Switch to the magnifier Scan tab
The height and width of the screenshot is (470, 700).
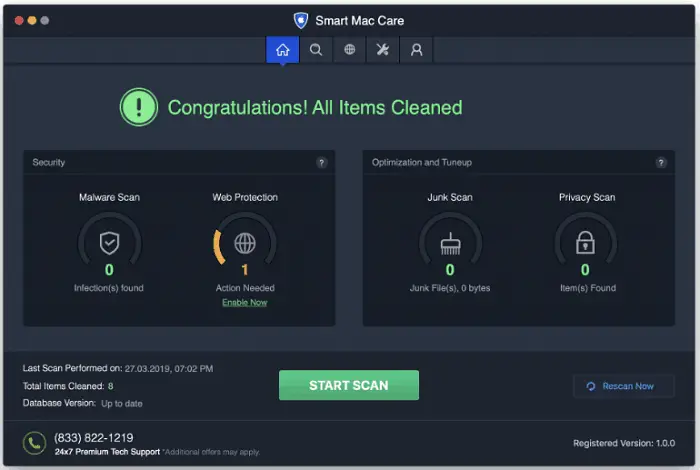click(316, 50)
